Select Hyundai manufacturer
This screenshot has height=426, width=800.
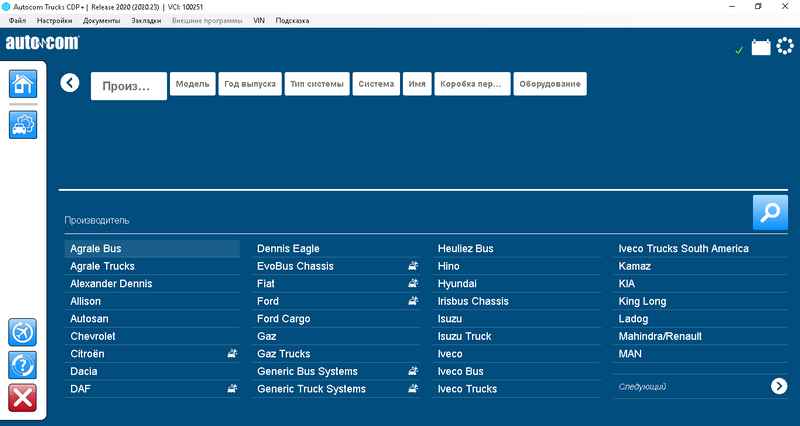517,284
